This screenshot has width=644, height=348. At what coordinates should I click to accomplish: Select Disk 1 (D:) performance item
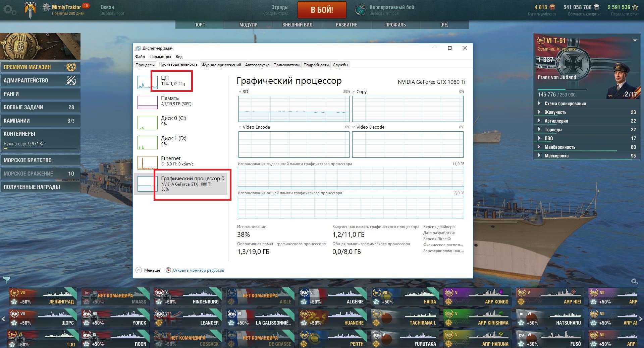coord(181,142)
